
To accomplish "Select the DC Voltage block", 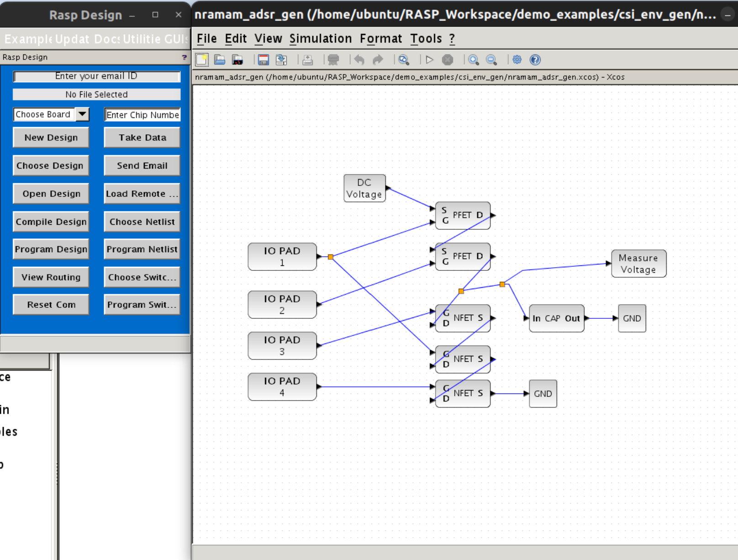I will coord(364,188).
